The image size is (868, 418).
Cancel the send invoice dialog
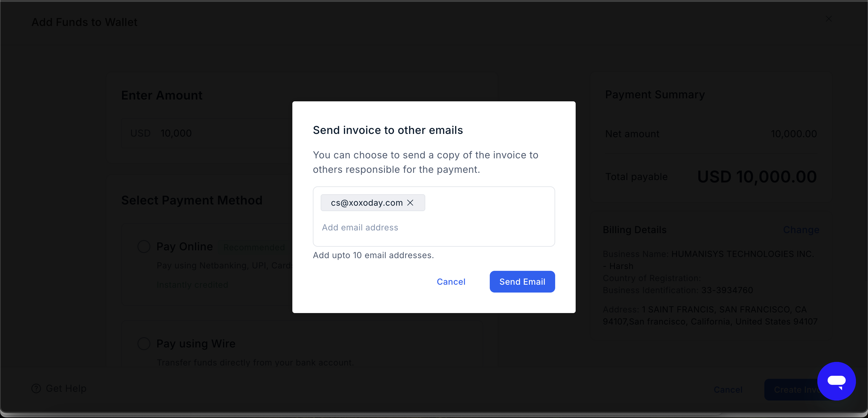[451, 281]
